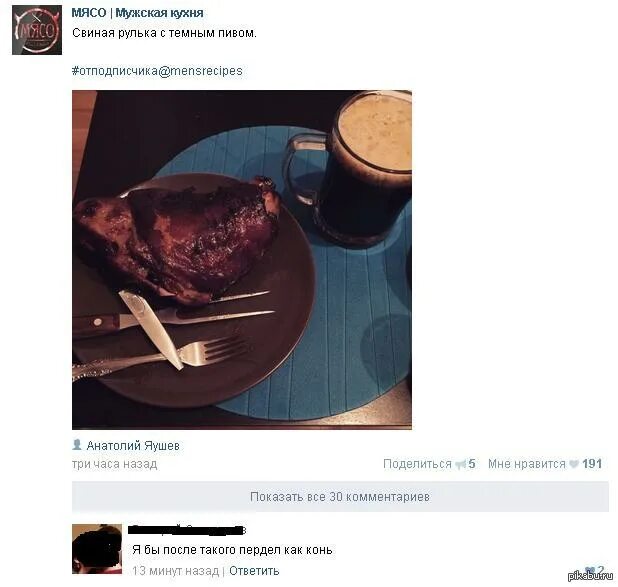The image size is (618, 587).
Task: Open the МЯСО | Мужская кухня group page
Action: click(x=137, y=13)
